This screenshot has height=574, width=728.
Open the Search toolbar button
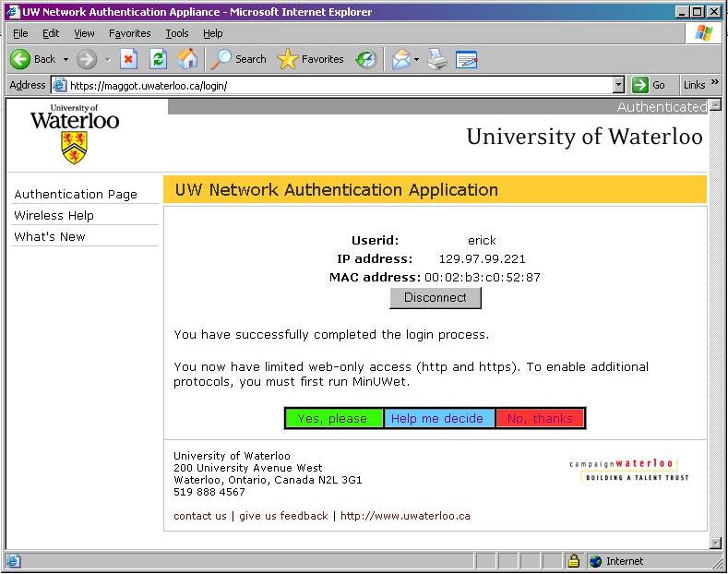point(239,59)
